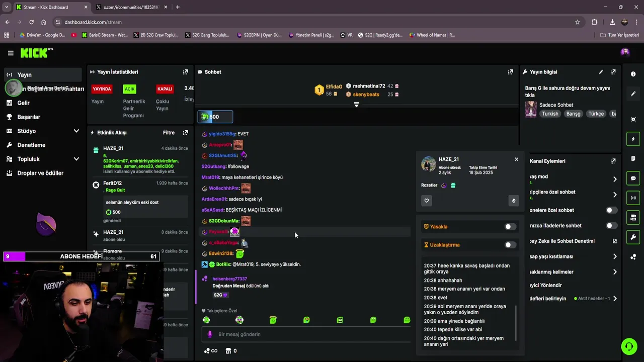
Task: Pop out the Yayın İstatistikleri panel
Action: [x=185, y=72]
